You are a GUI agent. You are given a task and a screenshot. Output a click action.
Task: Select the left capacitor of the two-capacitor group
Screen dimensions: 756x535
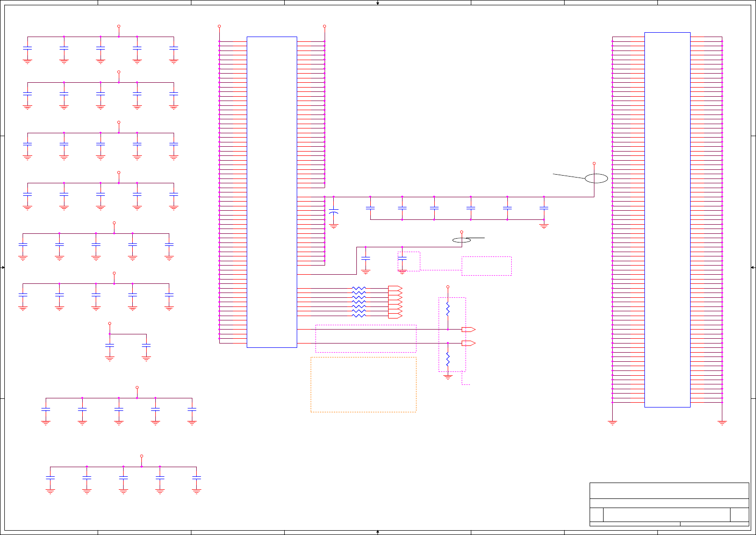coord(110,345)
